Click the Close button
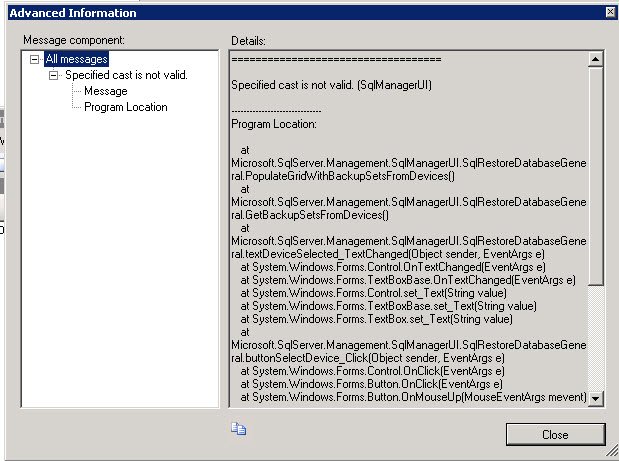The width and height of the screenshot is (619, 461). (x=555, y=435)
